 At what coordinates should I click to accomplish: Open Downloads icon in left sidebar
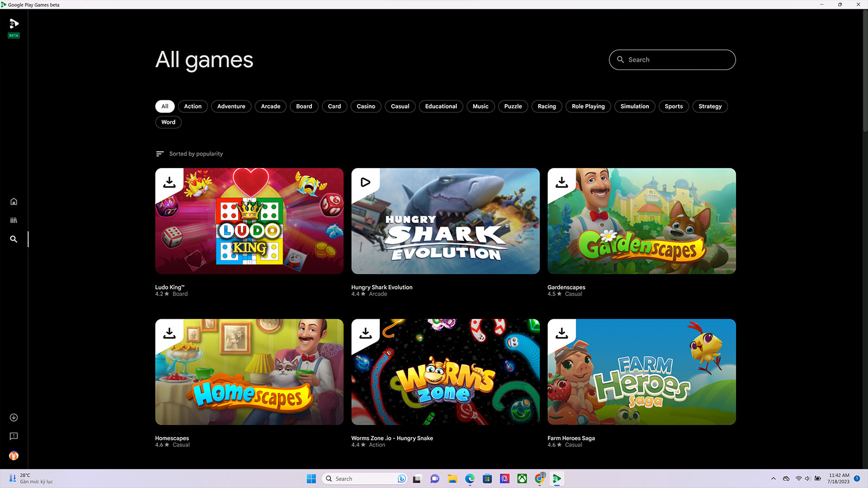click(14, 418)
